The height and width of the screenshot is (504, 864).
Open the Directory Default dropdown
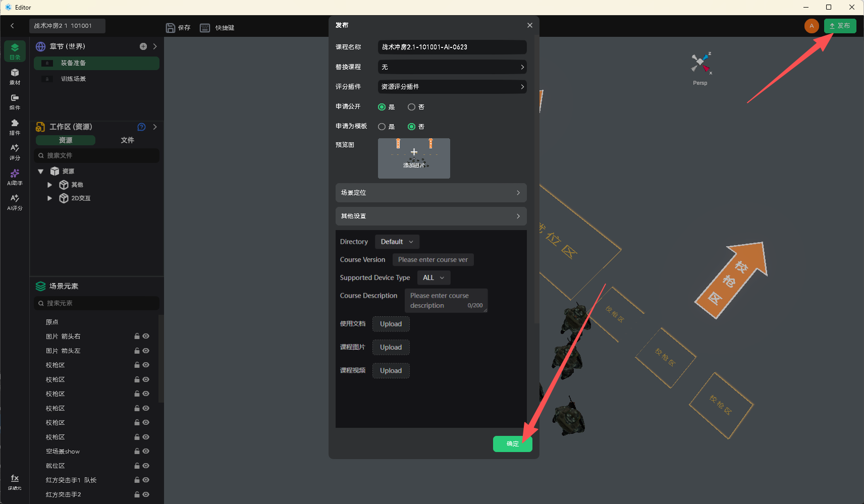(397, 242)
